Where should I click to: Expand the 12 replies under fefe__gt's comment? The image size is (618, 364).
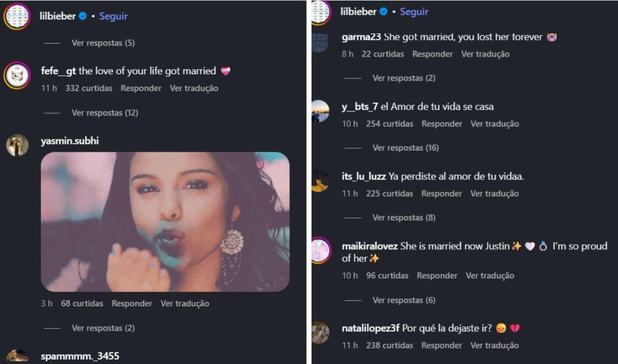pyautogui.click(x=105, y=113)
